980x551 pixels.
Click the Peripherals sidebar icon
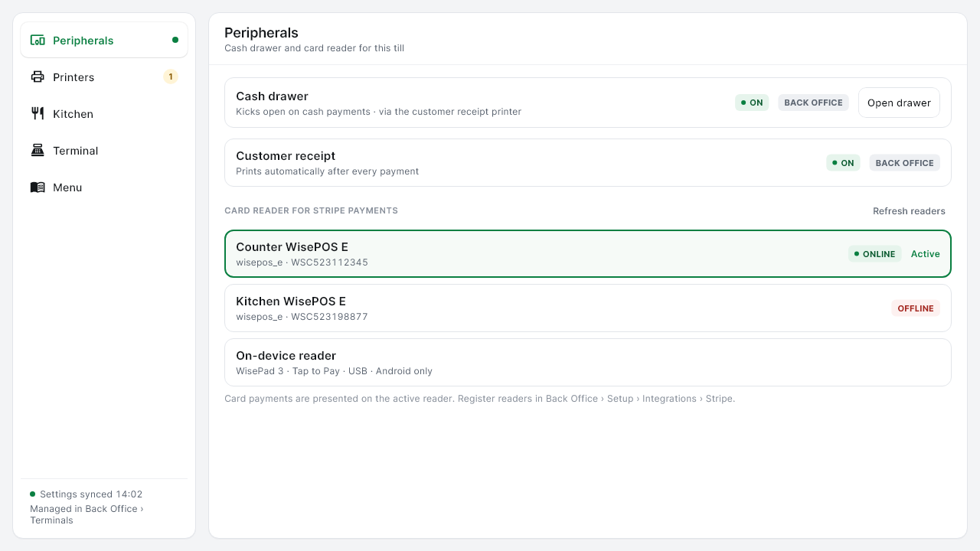click(x=38, y=41)
